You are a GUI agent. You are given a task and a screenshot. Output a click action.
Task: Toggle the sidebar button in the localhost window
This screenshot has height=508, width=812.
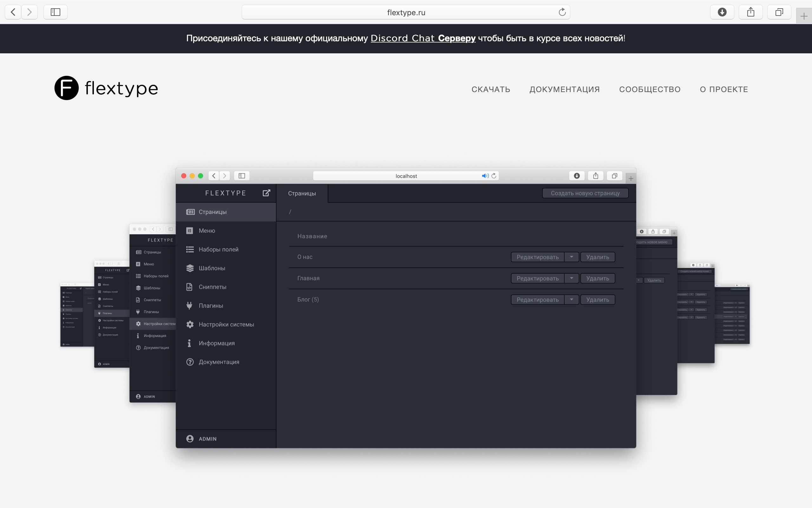coord(242,176)
